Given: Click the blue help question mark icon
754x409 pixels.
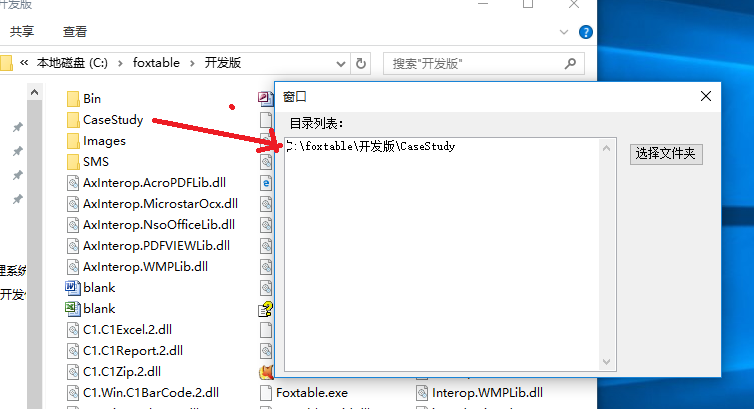Looking at the screenshot, I should tap(586, 32).
